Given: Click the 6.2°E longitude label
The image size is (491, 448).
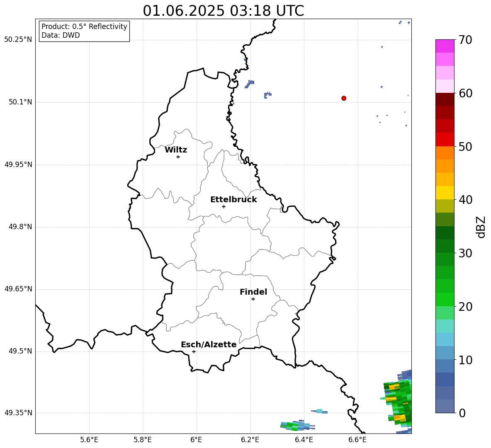Looking at the screenshot, I should (250, 440).
